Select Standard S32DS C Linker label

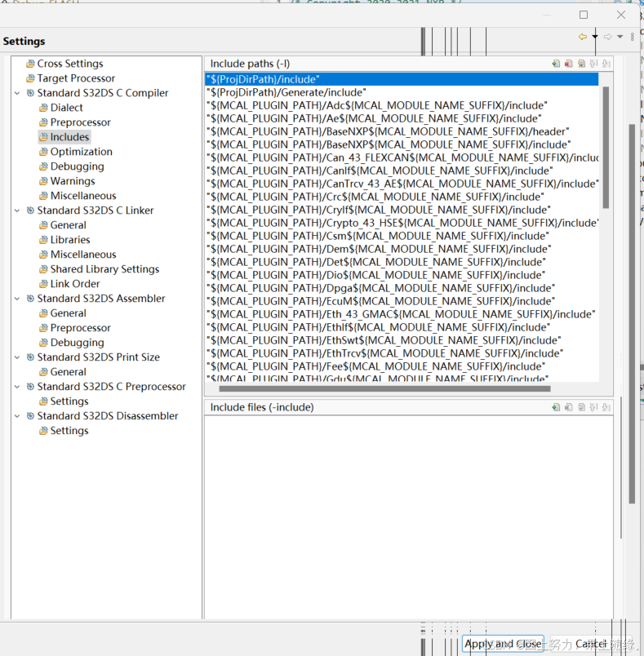(x=95, y=211)
